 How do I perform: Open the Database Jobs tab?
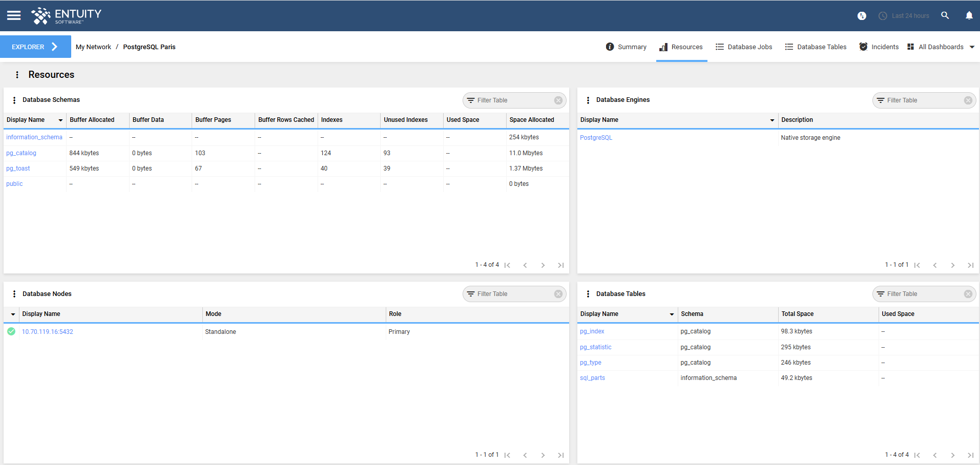(744, 47)
